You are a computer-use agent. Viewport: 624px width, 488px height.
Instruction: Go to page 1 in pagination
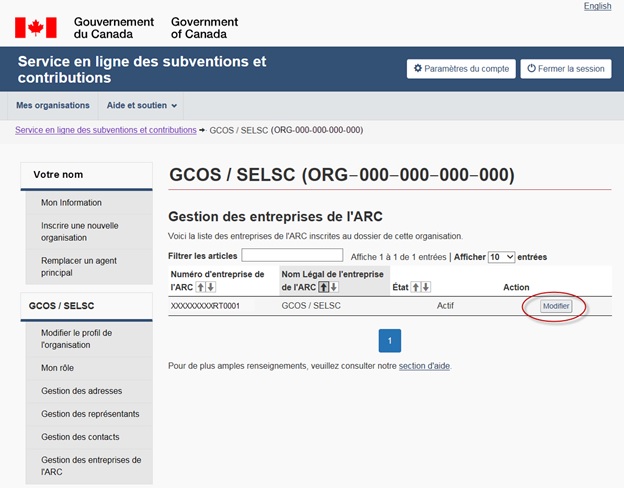point(389,341)
